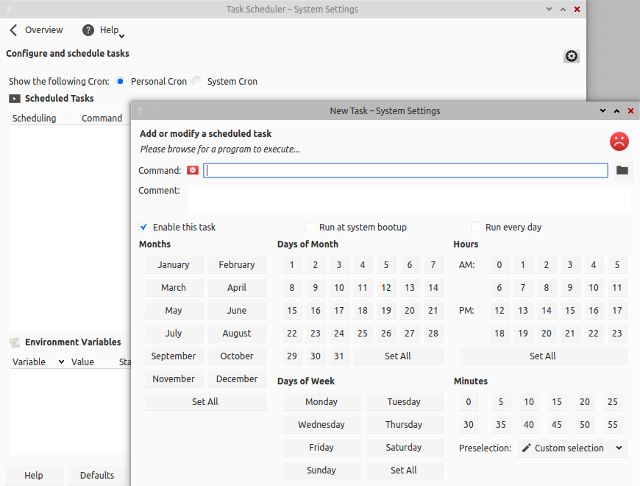Select the month January button
640x486 pixels.
(x=173, y=265)
